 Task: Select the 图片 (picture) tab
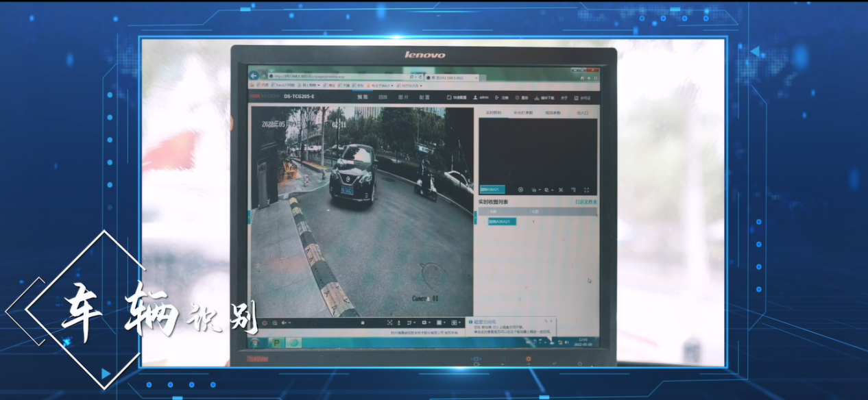[x=403, y=97]
